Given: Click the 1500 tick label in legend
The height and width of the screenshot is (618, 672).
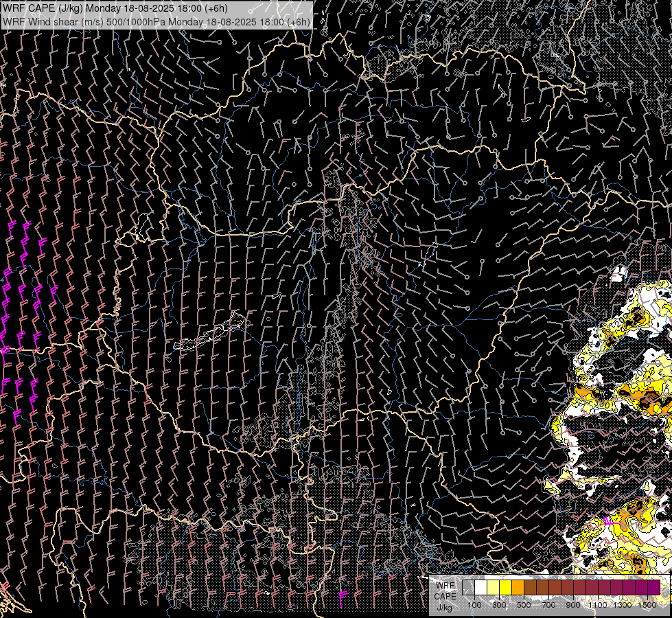Looking at the screenshot, I should (x=647, y=605).
